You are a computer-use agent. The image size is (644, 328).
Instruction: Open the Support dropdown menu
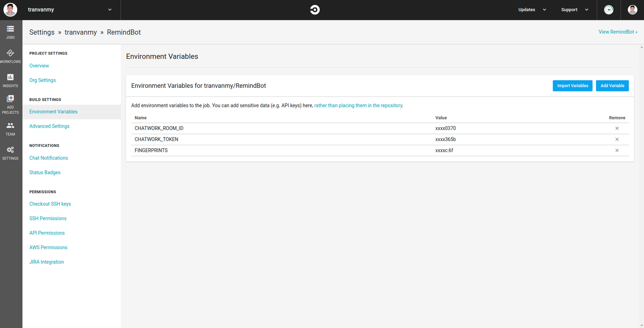(x=575, y=10)
